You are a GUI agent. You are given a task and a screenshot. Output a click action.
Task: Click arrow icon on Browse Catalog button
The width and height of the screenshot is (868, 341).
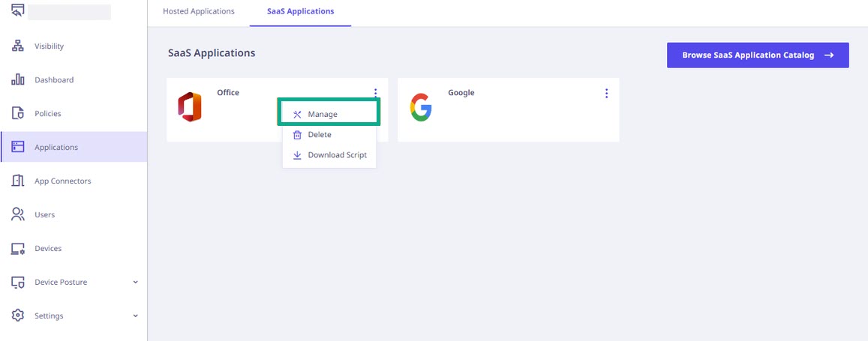coord(829,55)
